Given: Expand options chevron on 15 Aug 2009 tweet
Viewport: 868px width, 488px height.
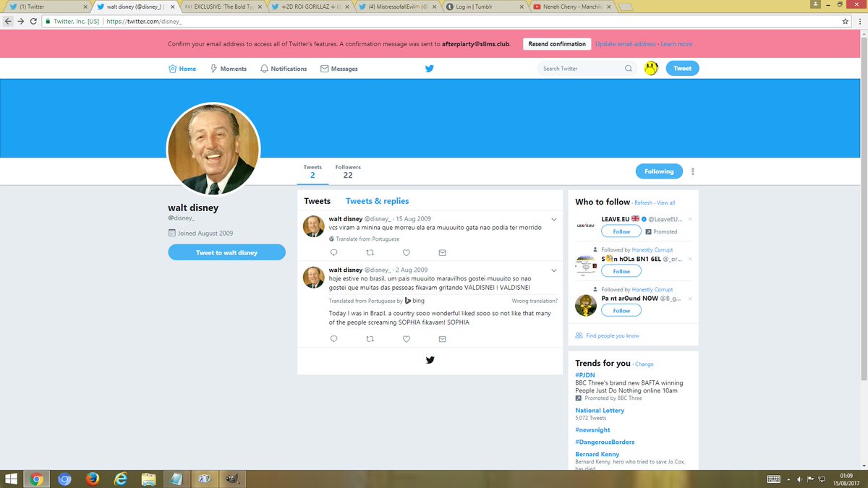Looking at the screenshot, I should [553, 219].
